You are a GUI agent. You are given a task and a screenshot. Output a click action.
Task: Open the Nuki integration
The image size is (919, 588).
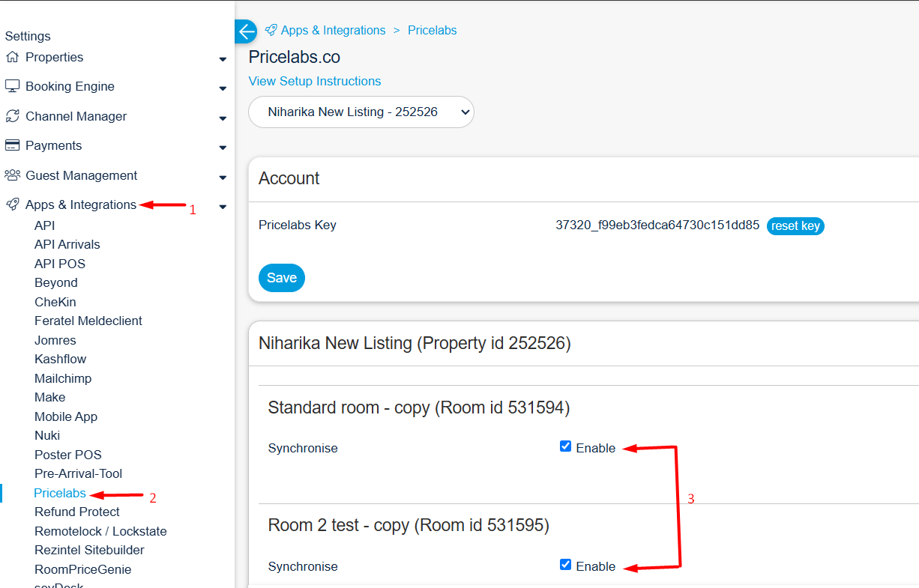coord(47,435)
